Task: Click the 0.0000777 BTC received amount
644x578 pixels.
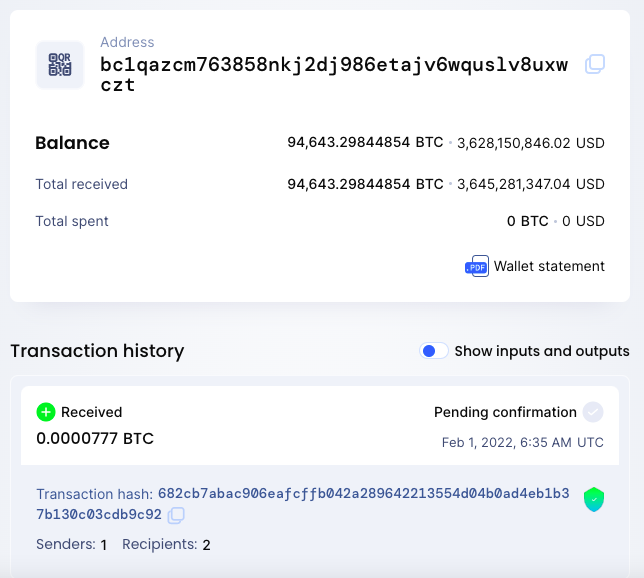Action: [x=95, y=439]
